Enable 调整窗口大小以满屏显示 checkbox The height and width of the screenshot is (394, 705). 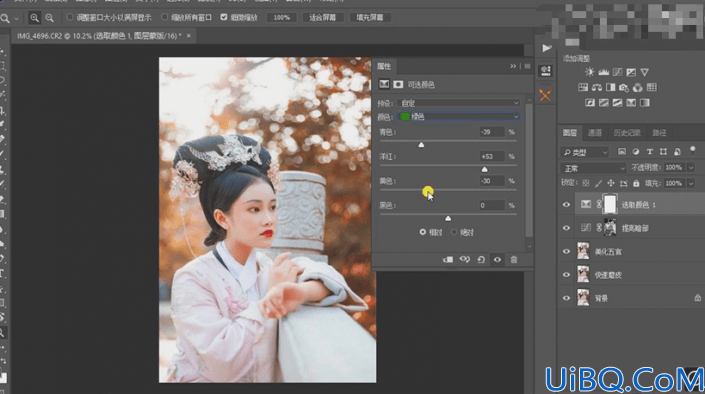[70, 17]
